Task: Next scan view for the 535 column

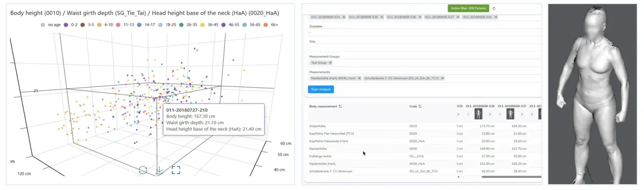Action: [458, 114]
